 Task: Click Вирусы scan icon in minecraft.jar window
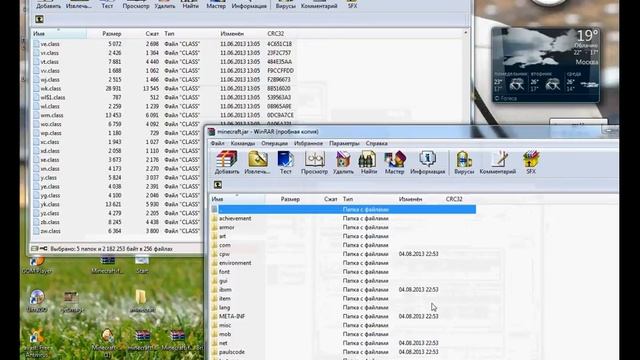click(464, 162)
